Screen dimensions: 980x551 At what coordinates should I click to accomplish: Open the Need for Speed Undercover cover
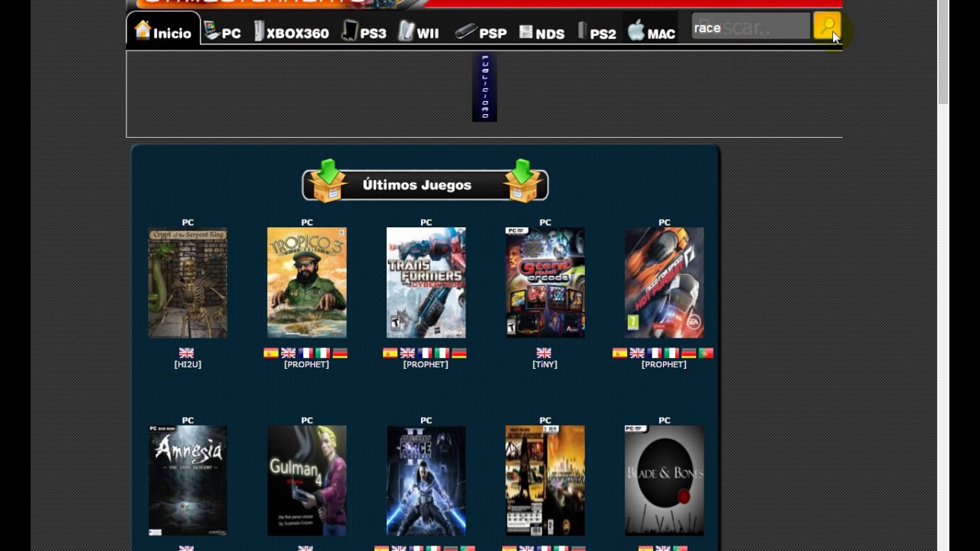point(545,481)
